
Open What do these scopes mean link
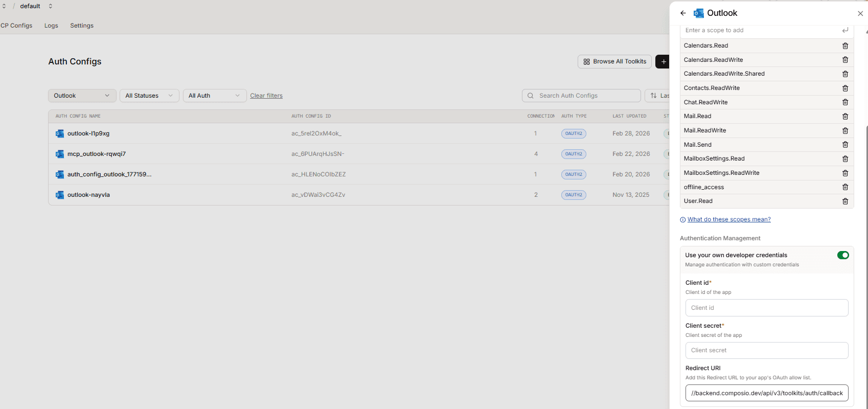[x=729, y=219]
